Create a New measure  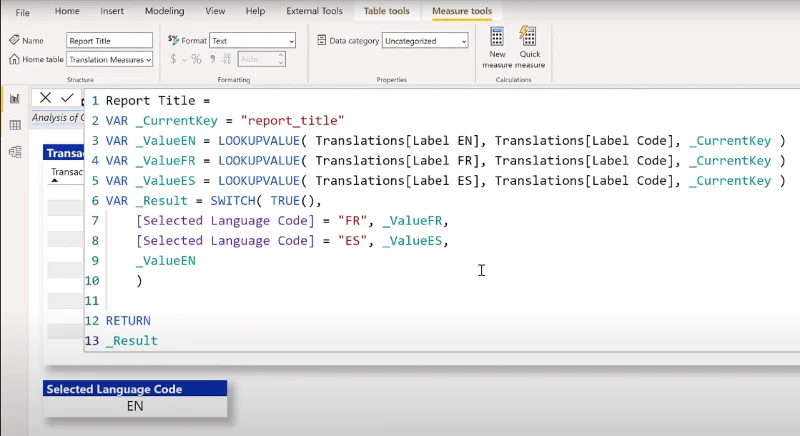click(x=497, y=47)
